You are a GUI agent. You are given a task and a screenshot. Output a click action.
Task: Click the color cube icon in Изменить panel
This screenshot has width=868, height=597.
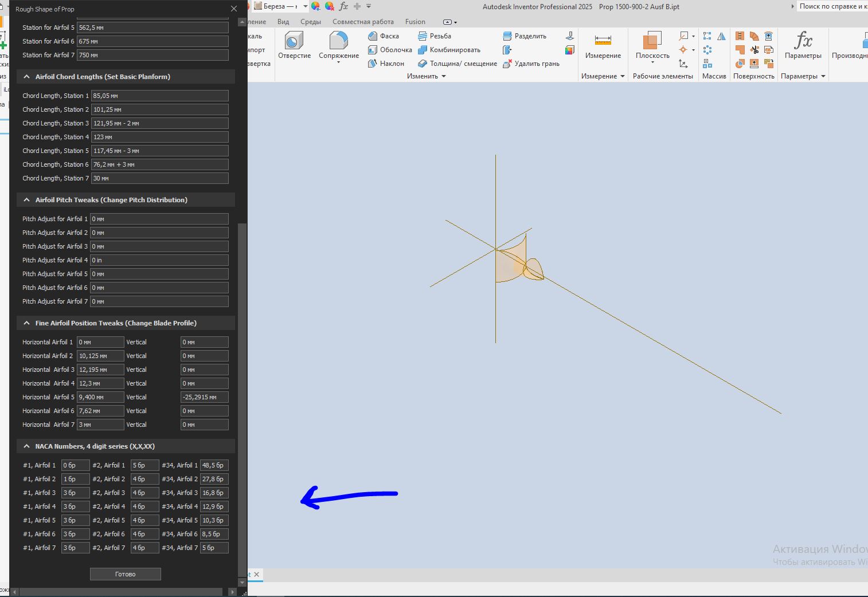[569, 50]
